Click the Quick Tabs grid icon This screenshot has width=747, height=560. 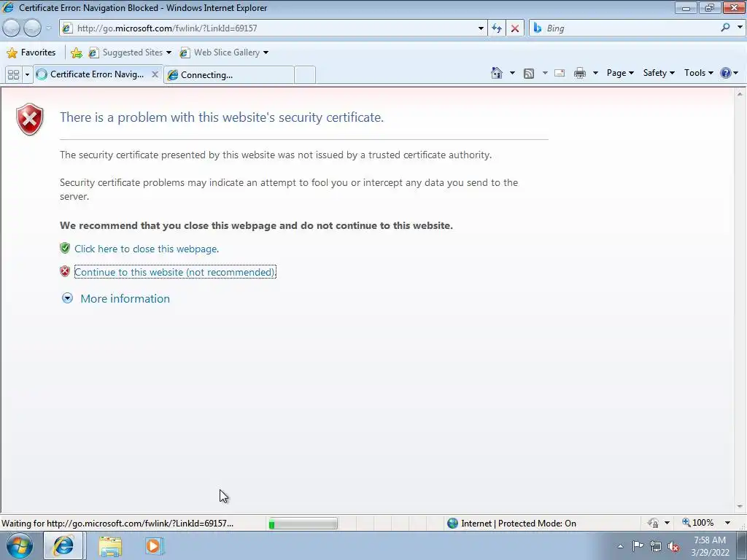[13, 74]
